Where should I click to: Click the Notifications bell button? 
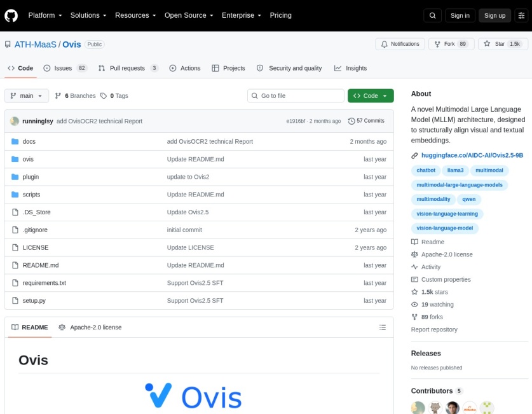point(400,44)
